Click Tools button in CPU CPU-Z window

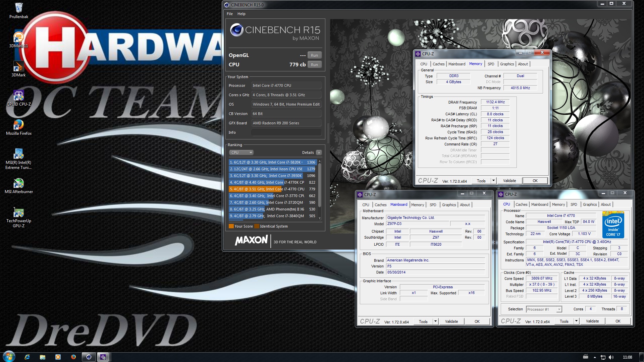[564, 321]
